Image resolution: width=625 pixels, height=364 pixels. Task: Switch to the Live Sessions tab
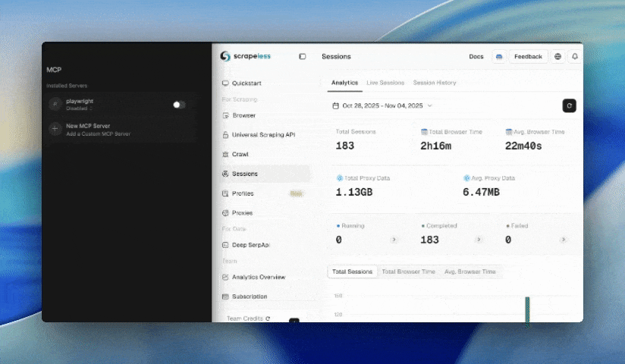click(x=385, y=83)
